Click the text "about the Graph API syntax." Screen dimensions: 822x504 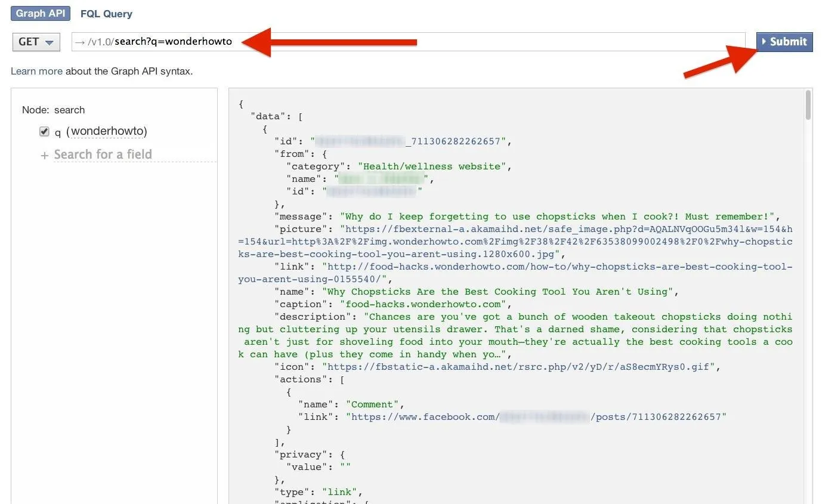coord(129,71)
